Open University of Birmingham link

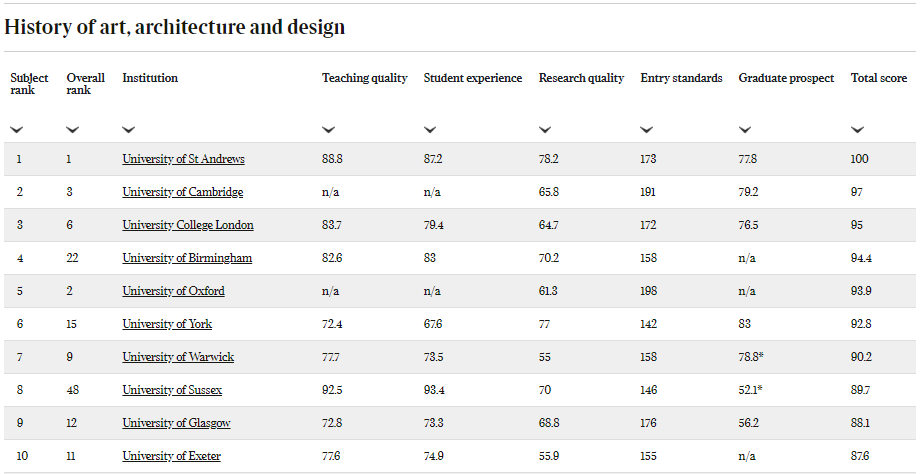[187, 258]
